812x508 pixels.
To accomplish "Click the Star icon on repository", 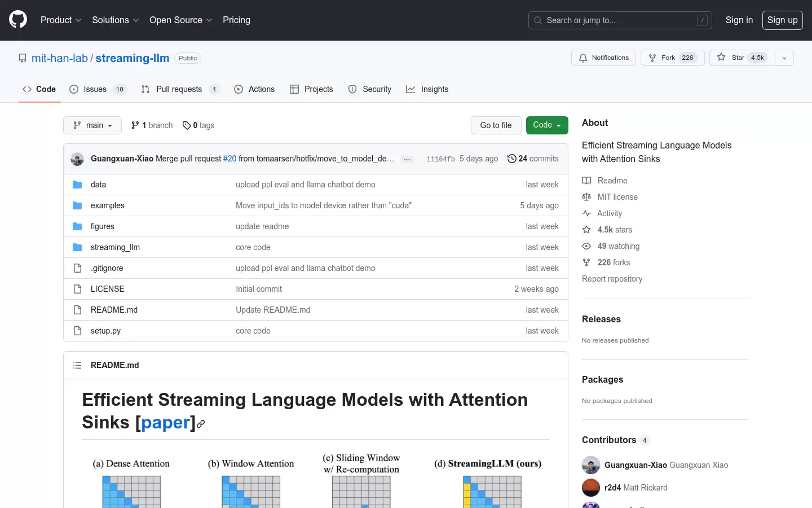I will (x=721, y=58).
